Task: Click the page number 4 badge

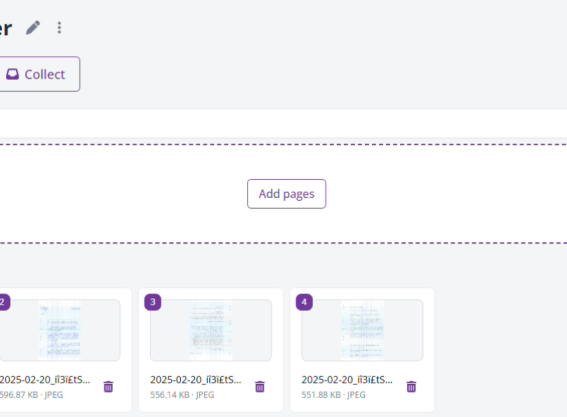Action: point(304,302)
